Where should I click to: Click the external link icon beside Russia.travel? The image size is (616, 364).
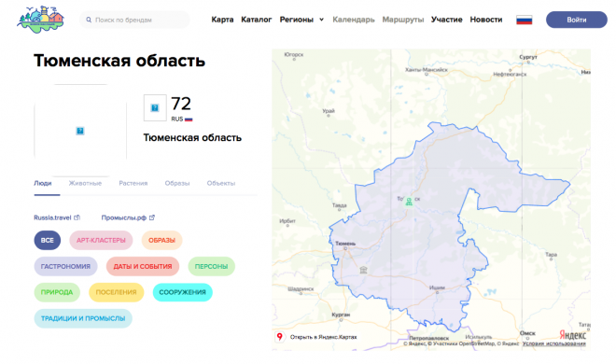[x=77, y=217]
